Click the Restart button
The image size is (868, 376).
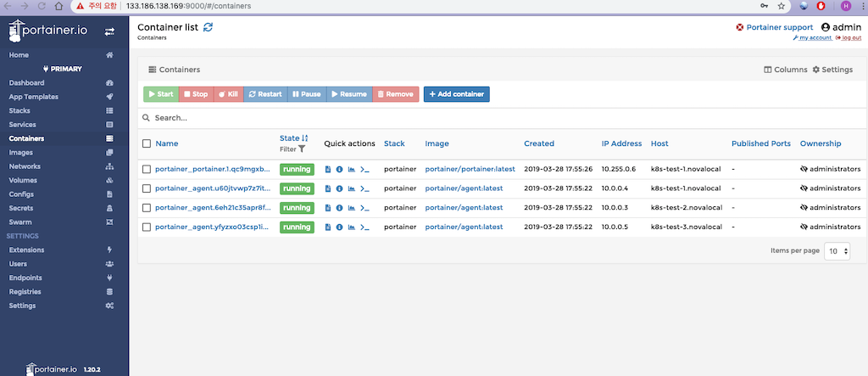point(265,94)
